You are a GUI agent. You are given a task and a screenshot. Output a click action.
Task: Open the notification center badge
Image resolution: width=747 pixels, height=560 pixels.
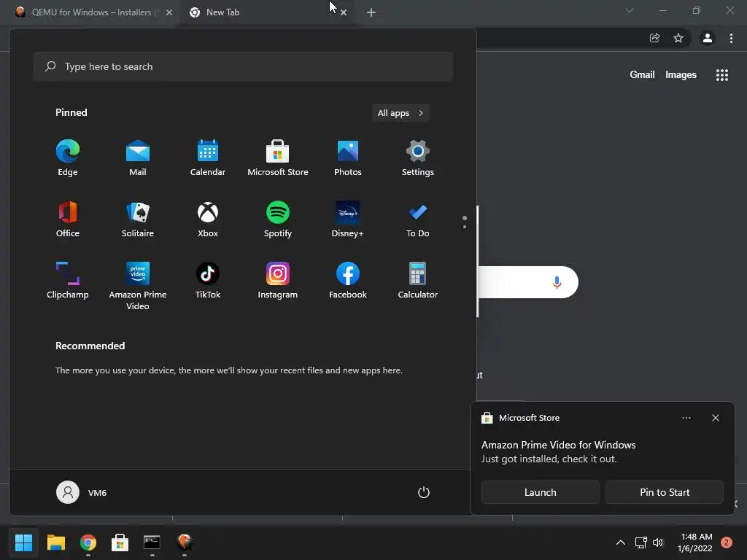coord(726,542)
